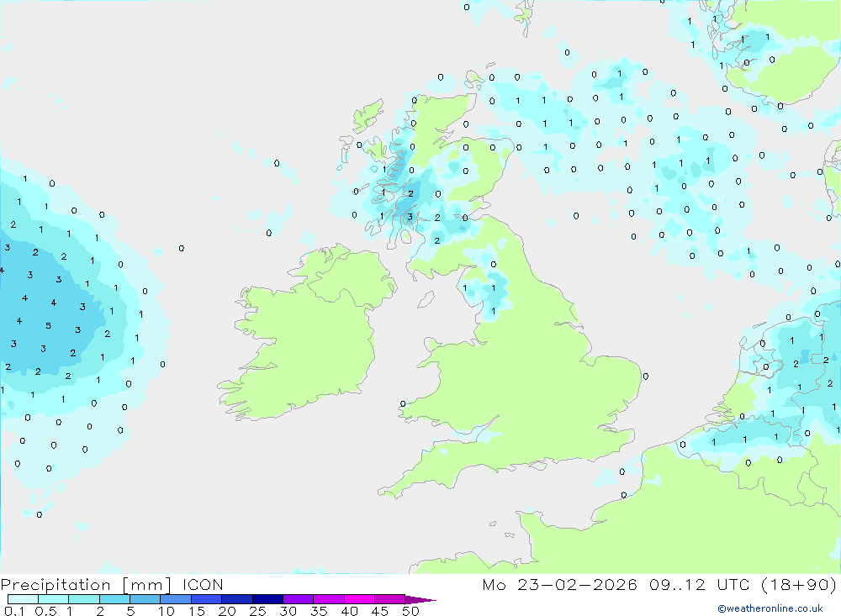Click the "30" legend scale label
Screen dimensions: 841x616
pyautogui.click(x=288, y=611)
